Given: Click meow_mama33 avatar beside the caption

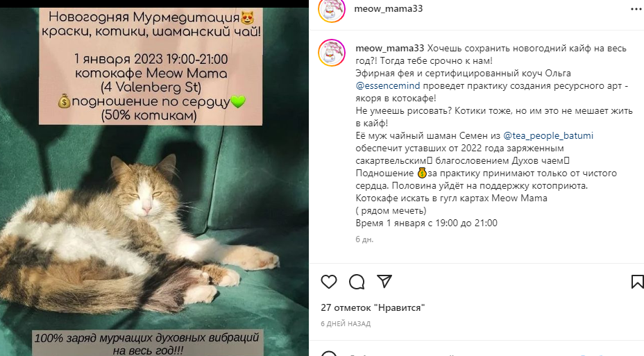Looking at the screenshot, I should (332, 53).
